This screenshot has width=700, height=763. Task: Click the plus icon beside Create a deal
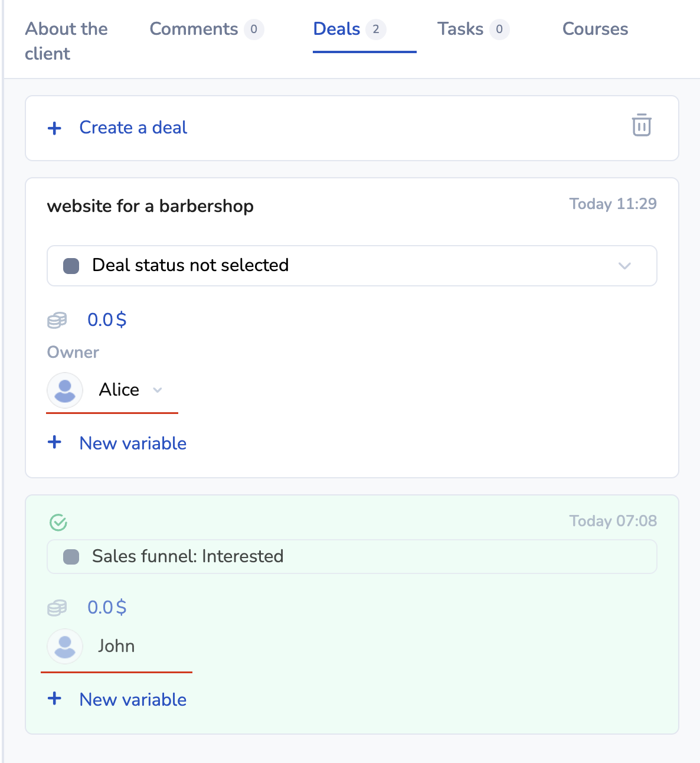(54, 128)
